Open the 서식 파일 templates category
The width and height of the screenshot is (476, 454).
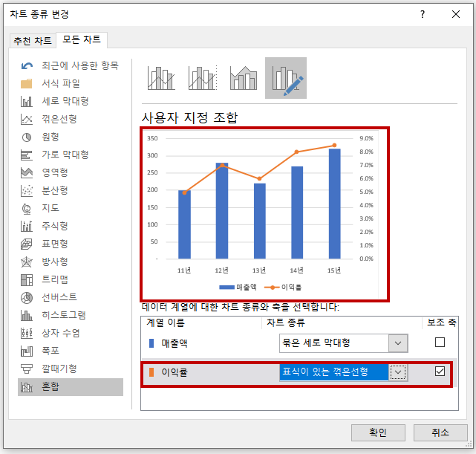[71, 83]
